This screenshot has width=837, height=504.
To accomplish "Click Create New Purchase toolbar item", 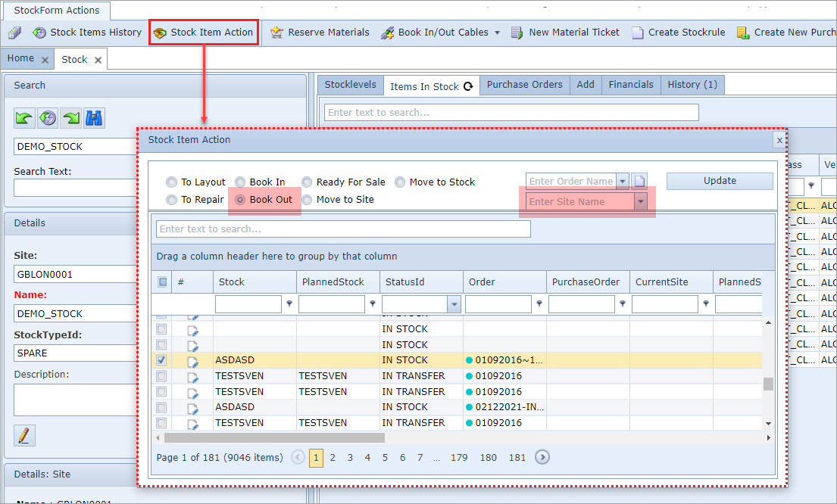I will (x=785, y=33).
